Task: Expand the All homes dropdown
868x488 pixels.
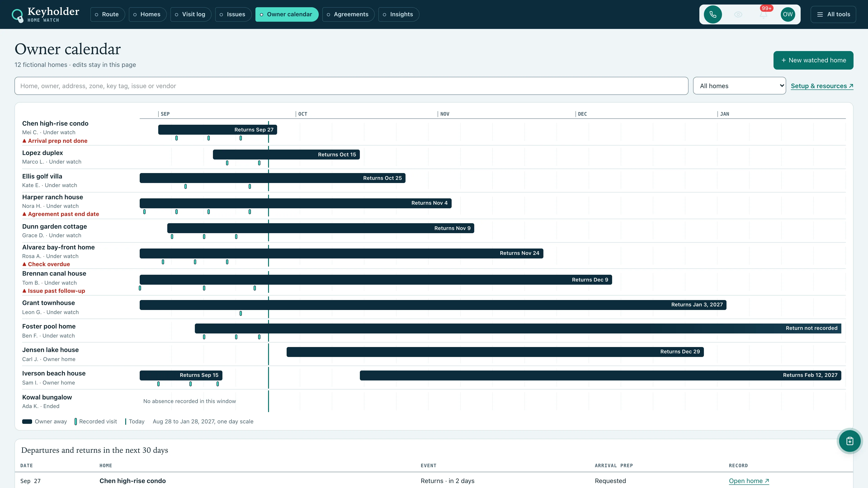Action: (739, 86)
